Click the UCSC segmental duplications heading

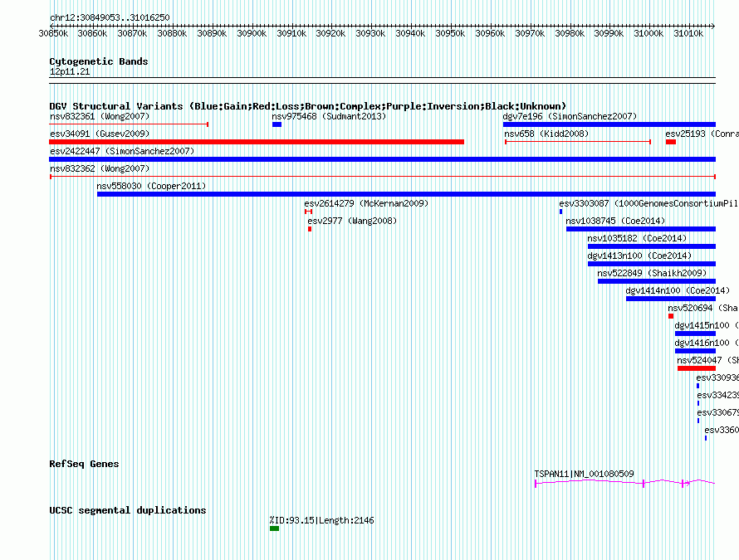pos(128,510)
